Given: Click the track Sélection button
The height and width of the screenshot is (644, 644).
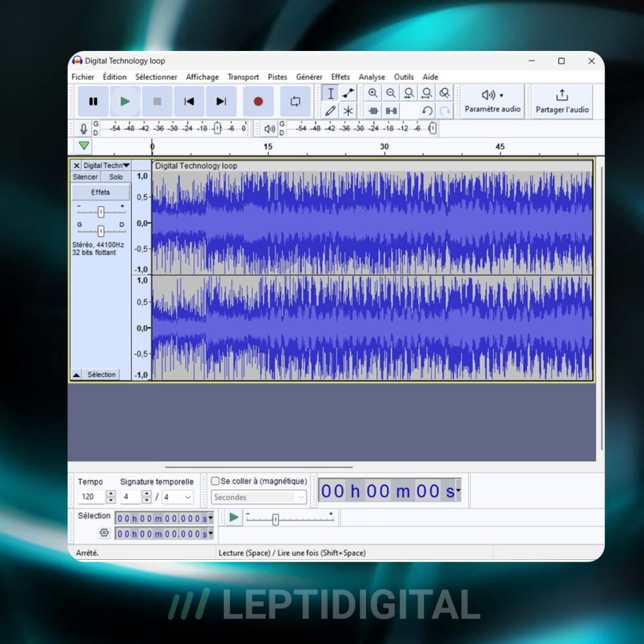Looking at the screenshot, I should pyautogui.click(x=101, y=375).
